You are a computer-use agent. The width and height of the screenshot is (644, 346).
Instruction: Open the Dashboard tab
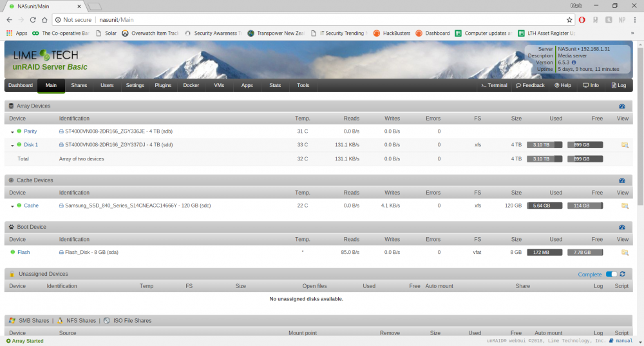tap(21, 86)
